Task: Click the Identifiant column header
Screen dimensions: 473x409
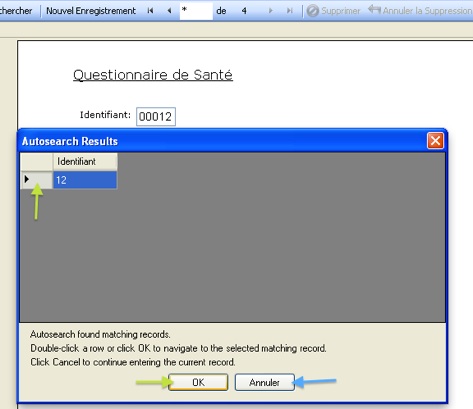Action: (85, 161)
